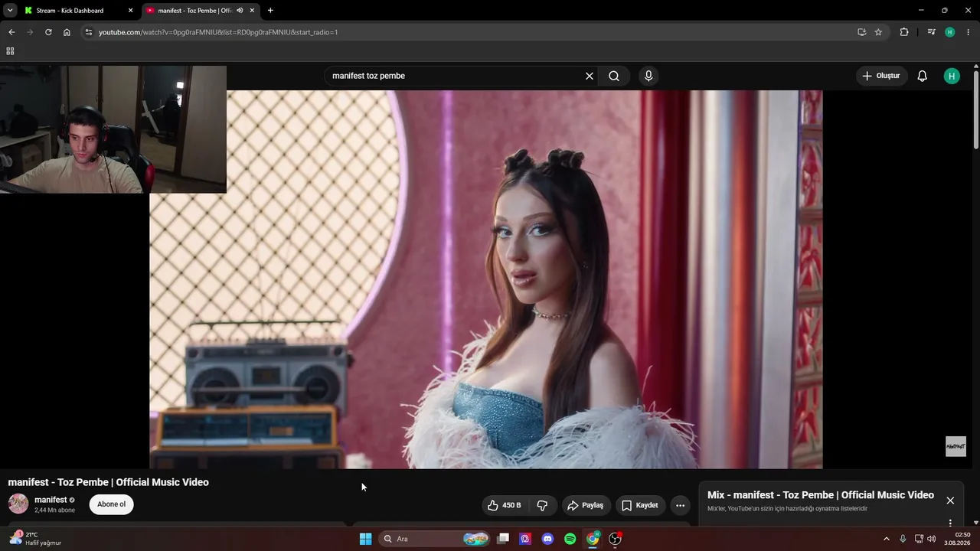This screenshot has width=980, height=551.
Task: Mute the tab via its speaker icon
Action: [x=240, y=11]
